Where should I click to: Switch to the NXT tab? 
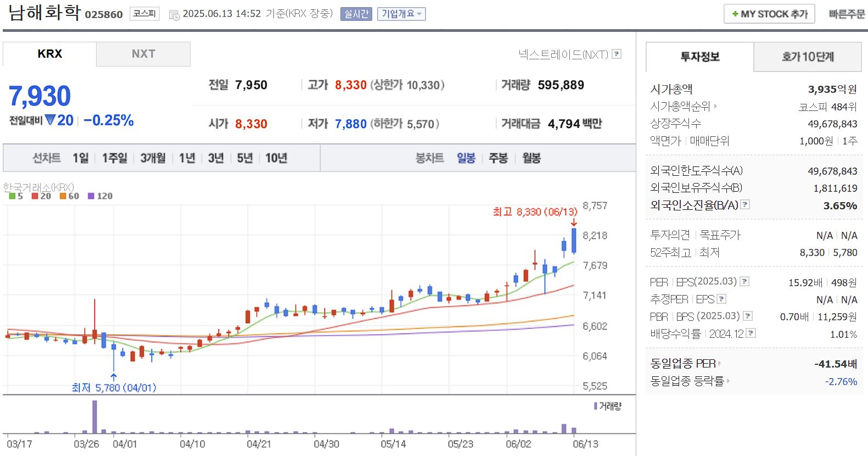click(x=143, y=54)
